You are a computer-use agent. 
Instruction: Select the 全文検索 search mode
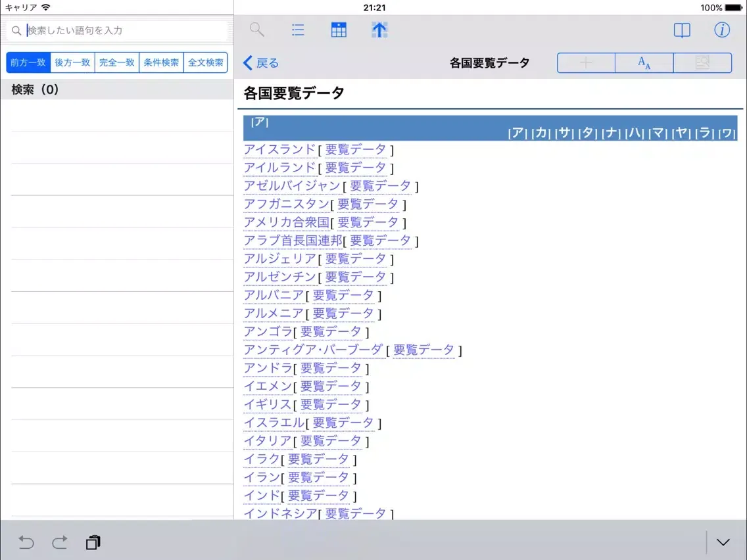tap(205, 62)
